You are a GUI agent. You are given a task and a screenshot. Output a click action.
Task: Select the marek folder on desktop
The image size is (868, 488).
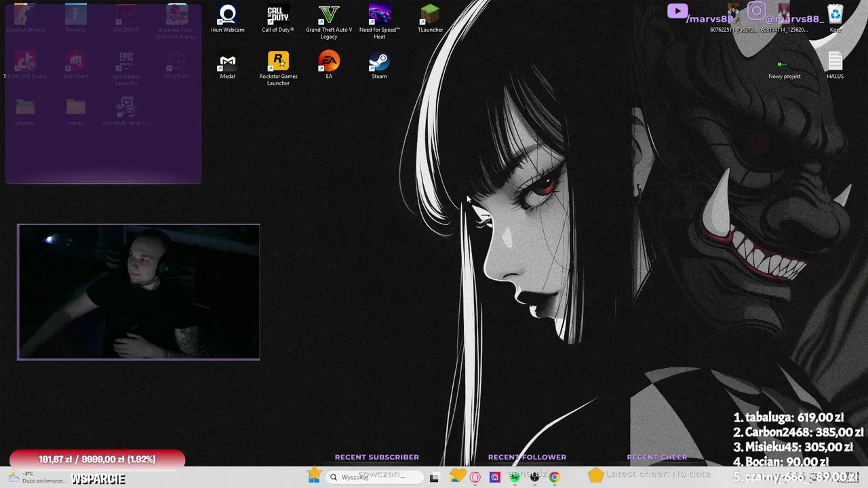[x=75, y=112]
